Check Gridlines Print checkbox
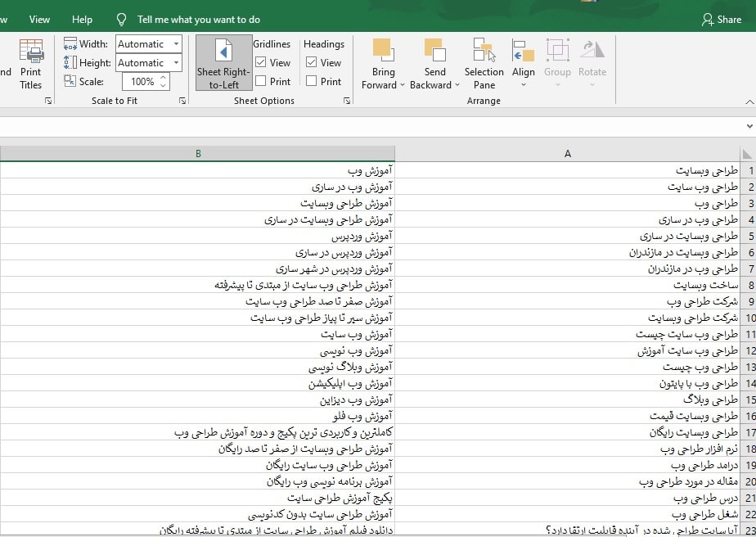 [x=260, y=81]
